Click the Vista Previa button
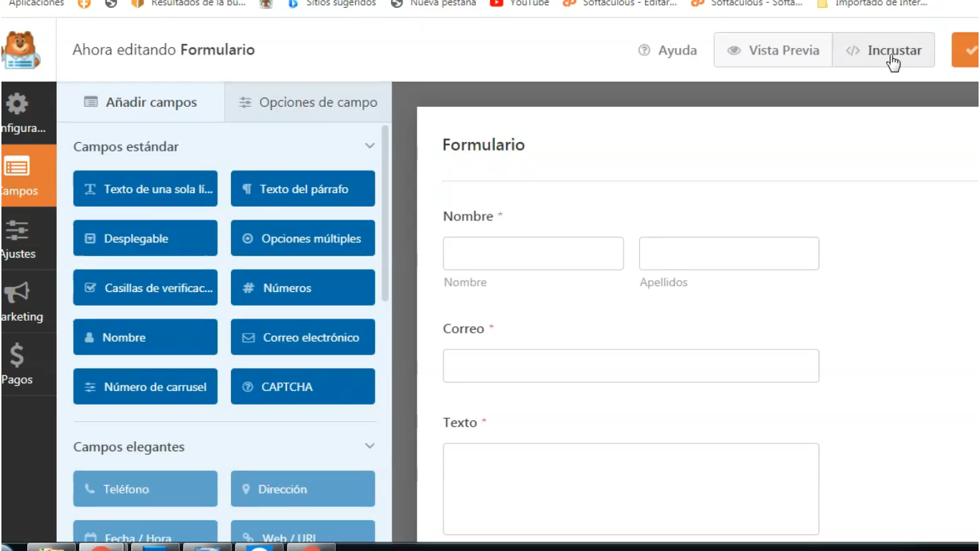This screenshot has width=980, height=551. click(773, 50)
